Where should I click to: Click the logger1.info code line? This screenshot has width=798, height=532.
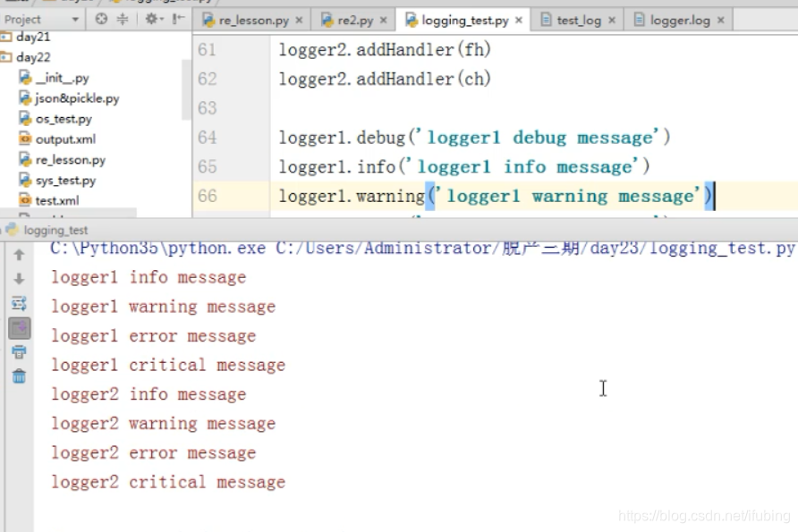coord(464,167)
